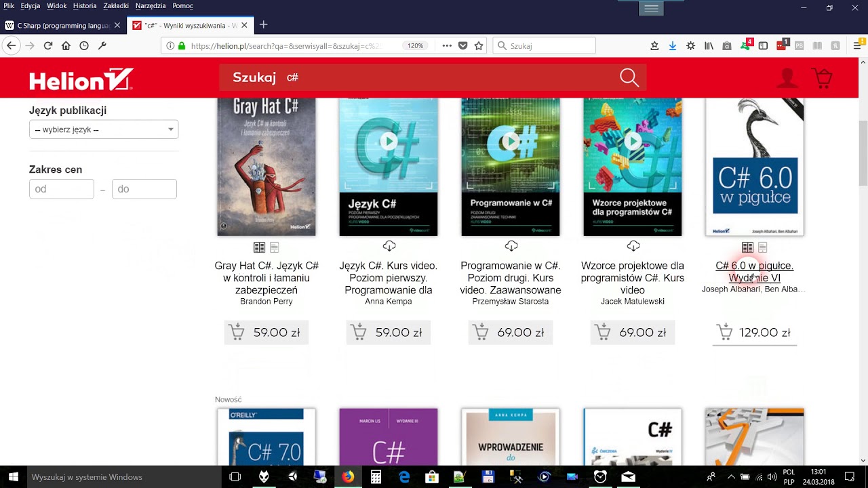The image size is (868, 488).
Task: Open the Plik menu
Action: pos(9,5)
